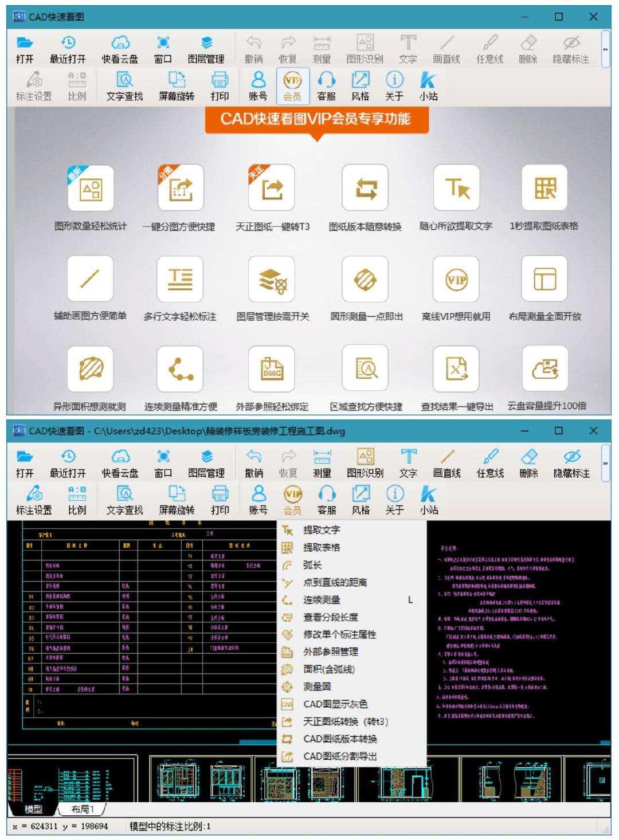This screenshot has width=619, height=840.
Task: Open 标注设置 in the bottom window
Action: [x=34, y=500]
